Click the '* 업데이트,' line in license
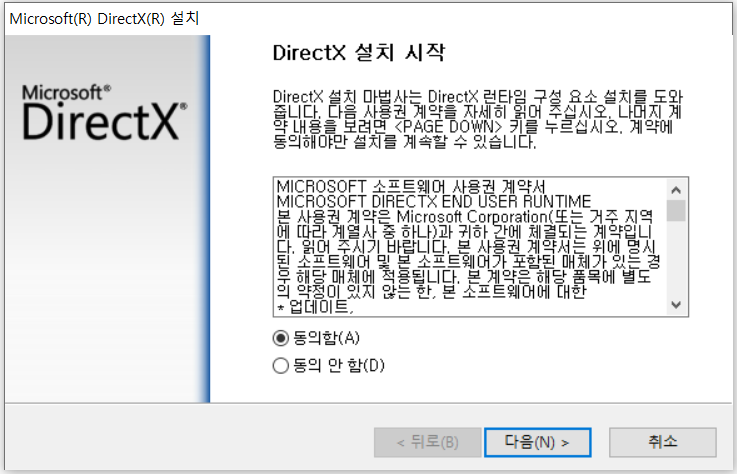 pos(315,308)
